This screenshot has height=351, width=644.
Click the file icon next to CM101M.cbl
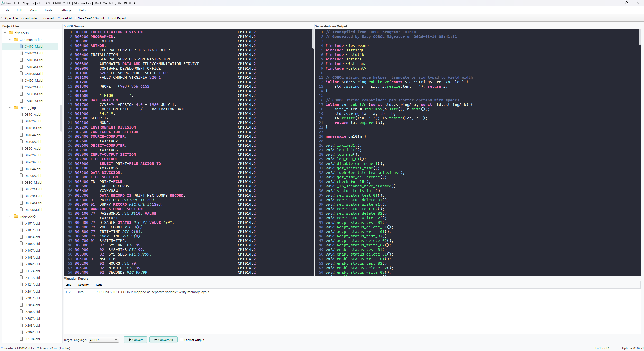(21, 46)
